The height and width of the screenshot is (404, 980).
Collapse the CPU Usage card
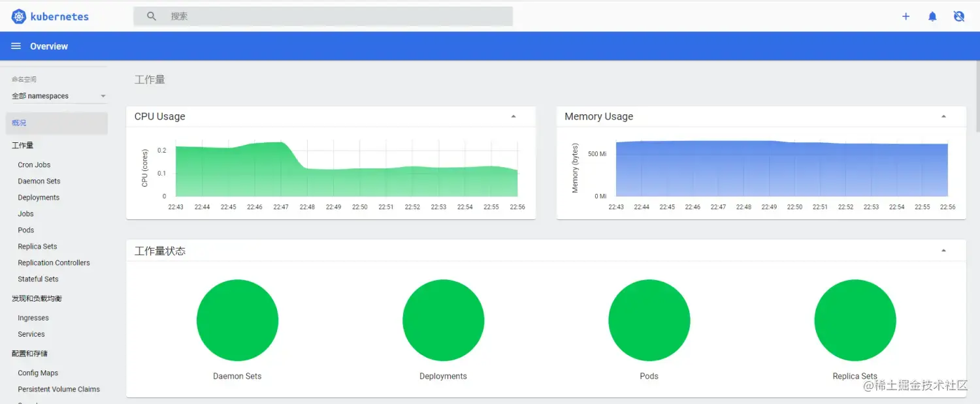pos(514,116)
